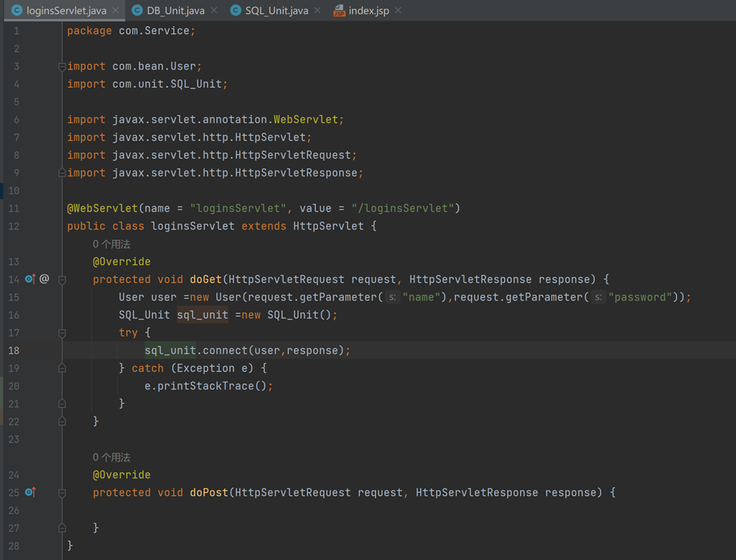The image size is (736, 560).
Task: Click the 's:' parameter hint before "password"
Action: pos(598,297)
